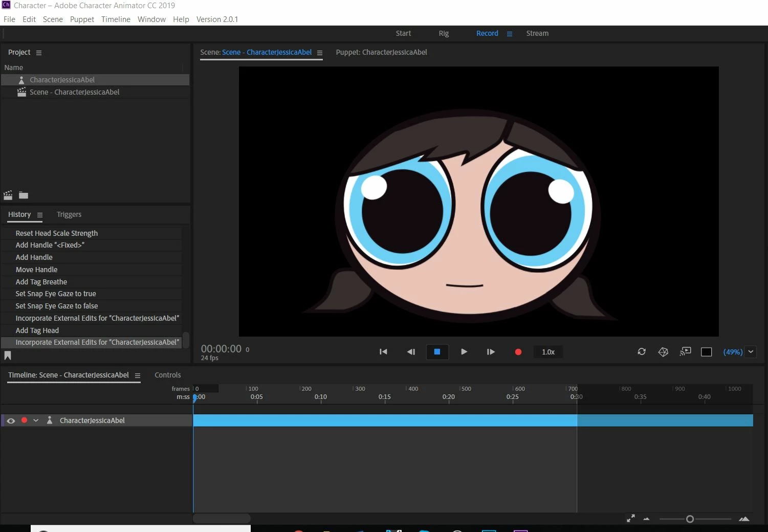Click the 0:15 mark on timeline ruler
The image size is (768, 532).
click(x=385, y=397)
